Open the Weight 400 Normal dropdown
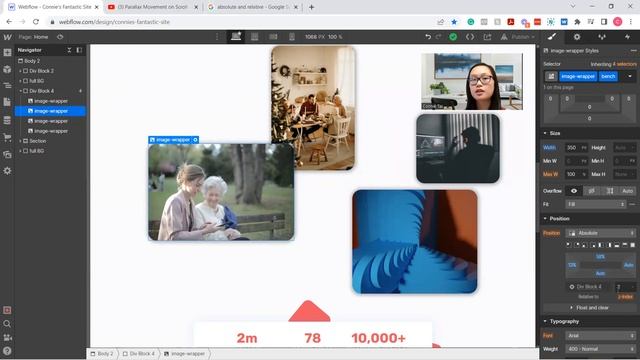Screen dimensions: 640x360 601,349
